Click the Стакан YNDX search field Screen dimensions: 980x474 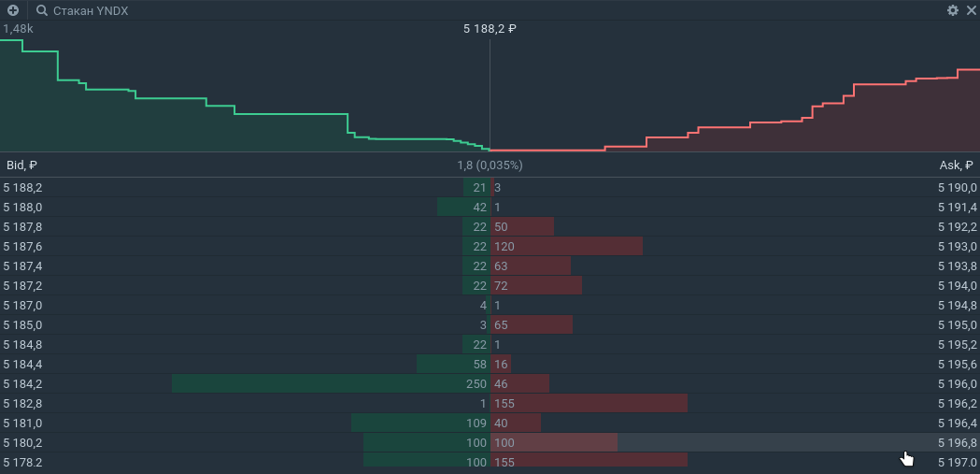click(x=91, y=10)
